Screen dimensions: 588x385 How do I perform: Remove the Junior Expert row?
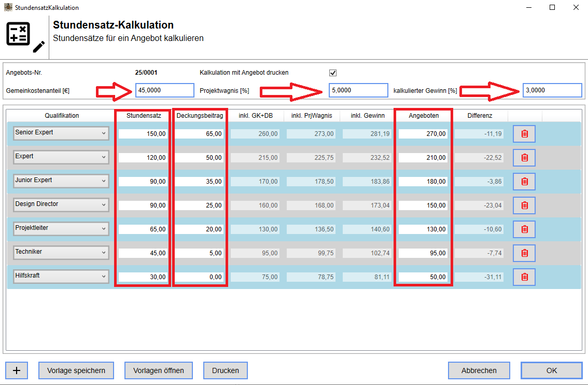tap(524, 182)
